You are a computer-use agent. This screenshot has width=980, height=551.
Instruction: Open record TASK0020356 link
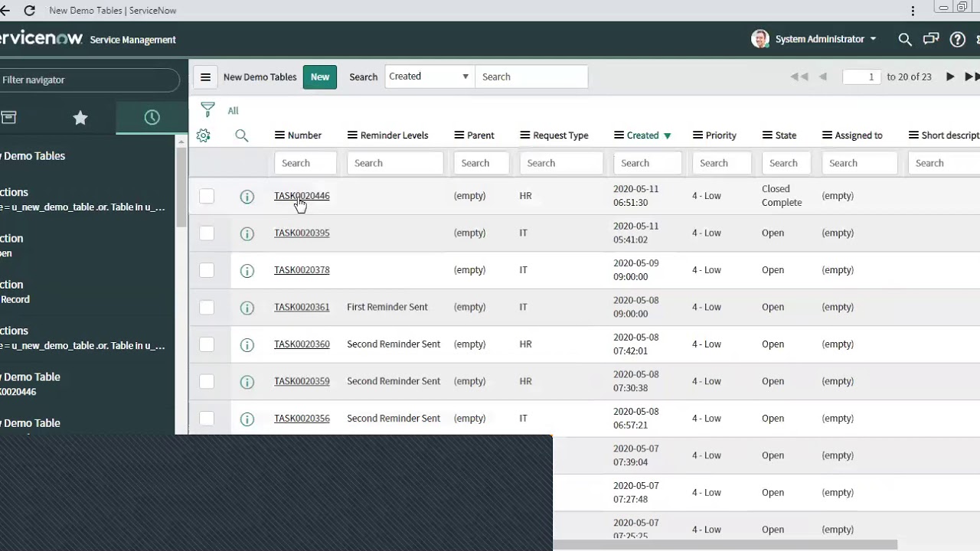[x=302, y=419]
